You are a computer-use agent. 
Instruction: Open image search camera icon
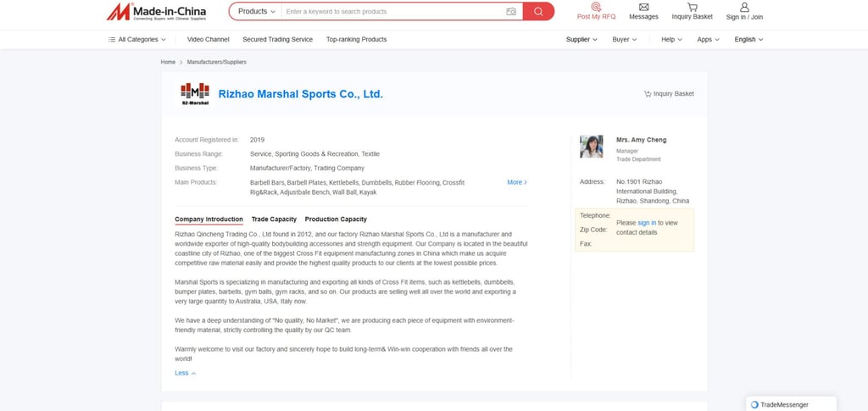(511, 12)
